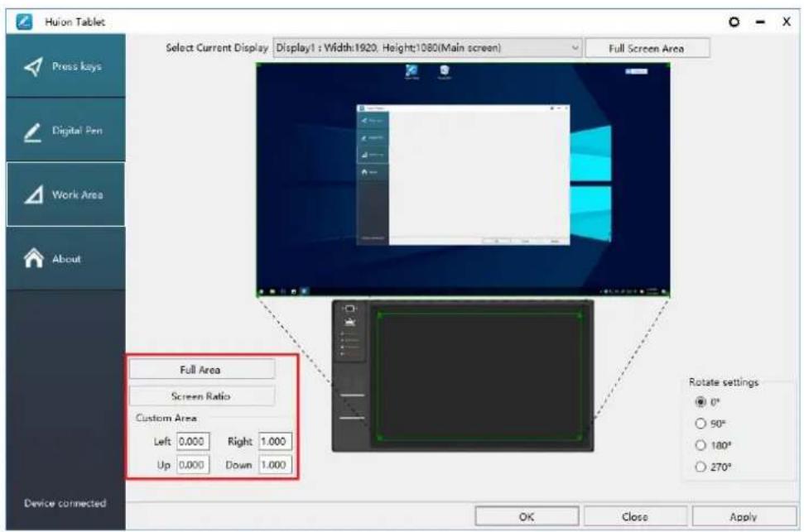The width and height of the screenshot is (804, 532).
Task: Click the Up custom area field
Action: (x=193, y=465)
